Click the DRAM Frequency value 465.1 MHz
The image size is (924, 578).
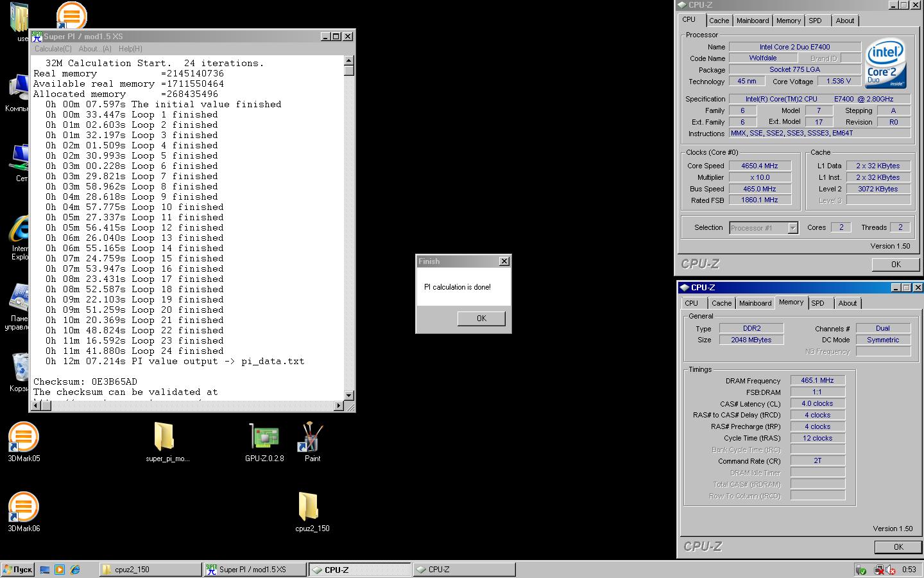tap(817, 381)
